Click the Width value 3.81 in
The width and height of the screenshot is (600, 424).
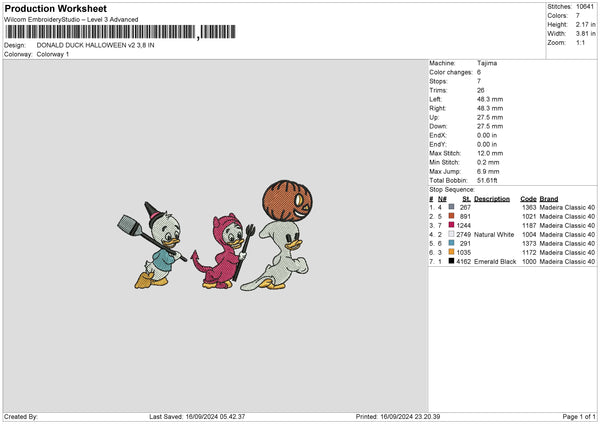[x=585, y=34]
